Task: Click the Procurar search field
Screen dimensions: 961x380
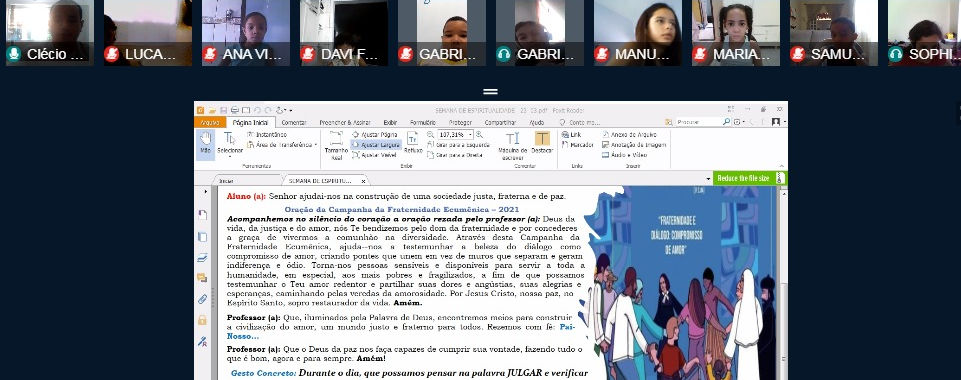Action: coord(699,122)
